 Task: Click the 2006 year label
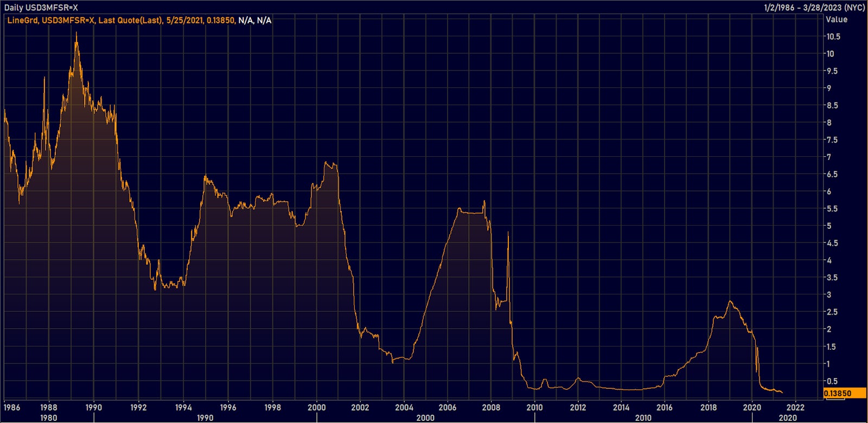[448, 407]
